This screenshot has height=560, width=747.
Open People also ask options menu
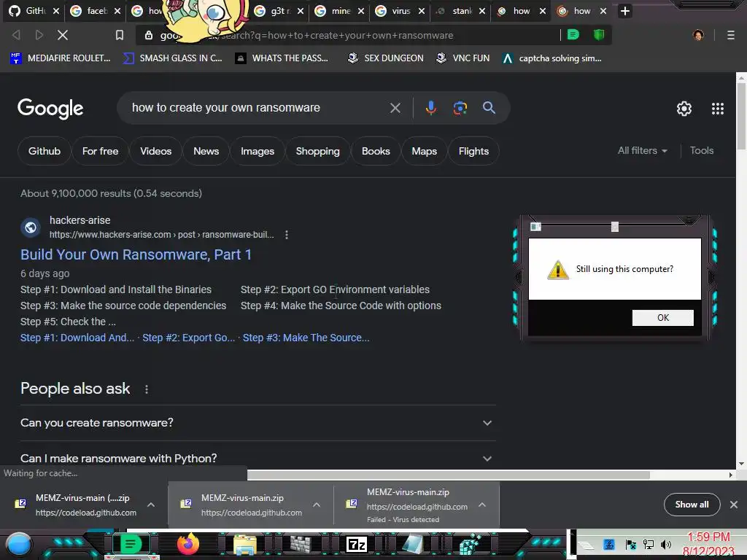point(147,389)
